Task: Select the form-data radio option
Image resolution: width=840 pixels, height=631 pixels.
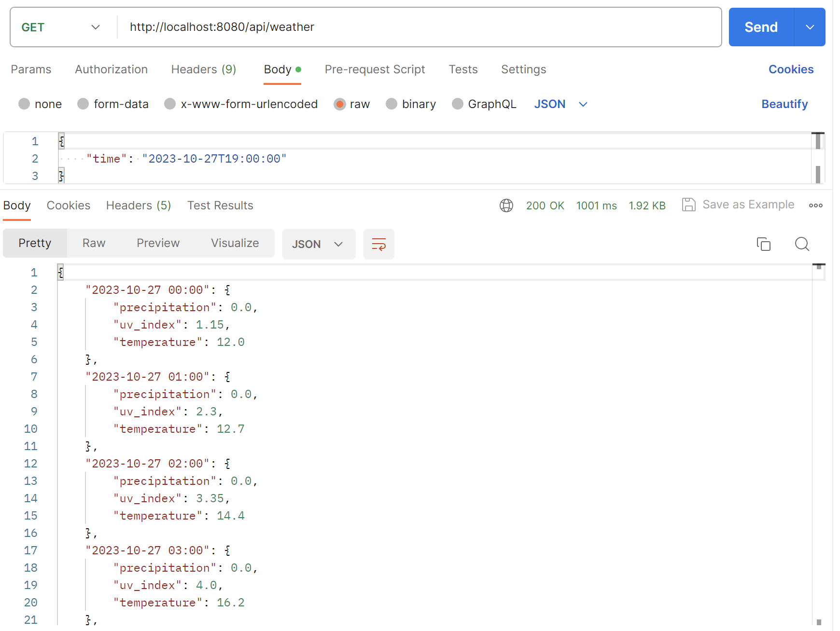Action: click(83, 104)
